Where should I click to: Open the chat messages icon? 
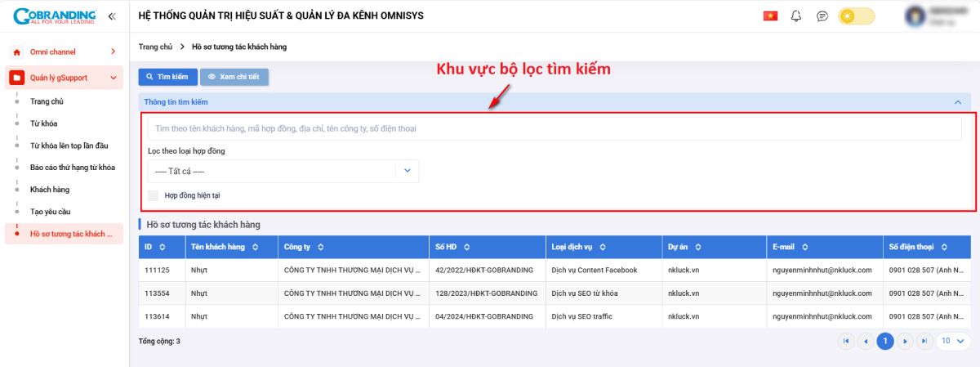822,16
